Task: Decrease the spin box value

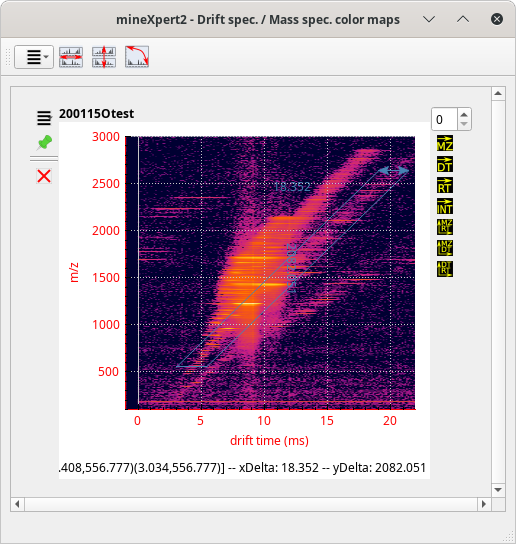Action: [464, 124]
